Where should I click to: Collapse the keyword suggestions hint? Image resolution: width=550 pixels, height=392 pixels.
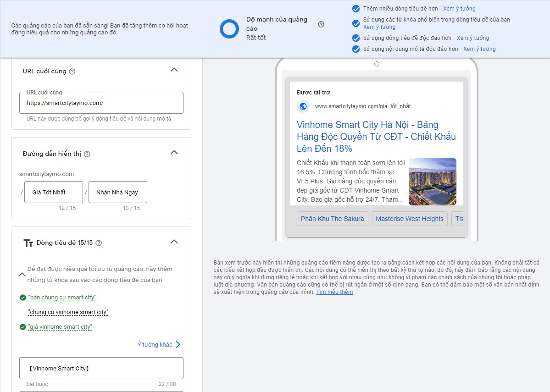[x=22, y=275]
